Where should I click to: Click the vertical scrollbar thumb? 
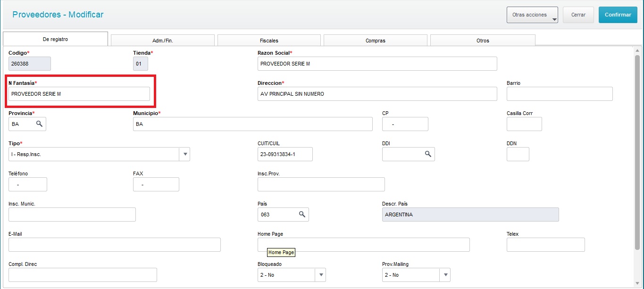pyautogui.click(x=637, y=152)
